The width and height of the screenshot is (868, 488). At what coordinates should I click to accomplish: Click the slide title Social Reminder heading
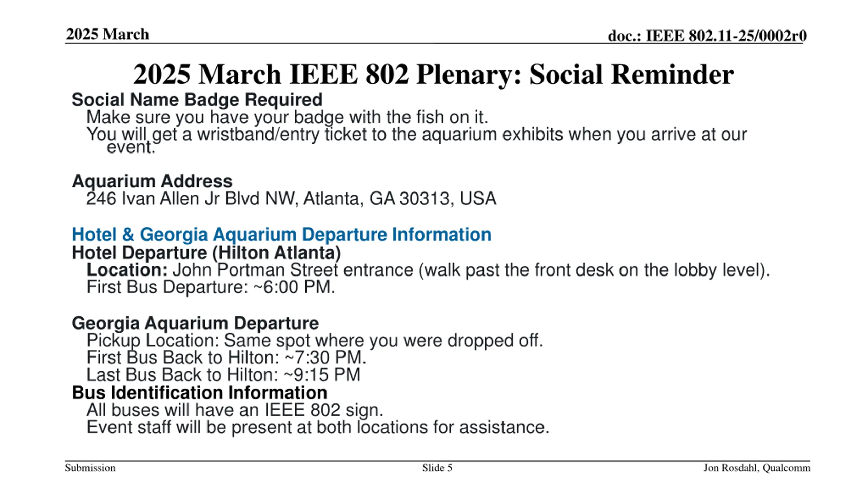pyautogui.click(x=433, y=74)
